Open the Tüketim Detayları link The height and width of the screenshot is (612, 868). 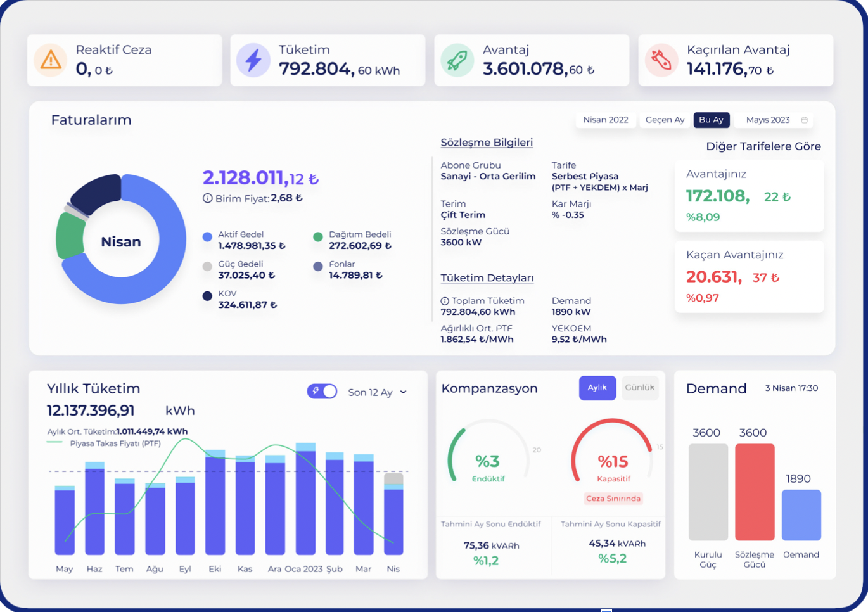(487, 277)
